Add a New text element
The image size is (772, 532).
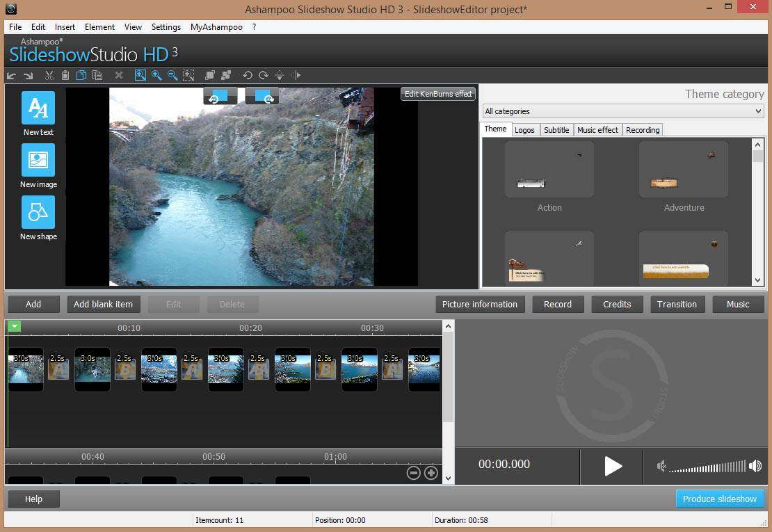click(x=38, y=108)
